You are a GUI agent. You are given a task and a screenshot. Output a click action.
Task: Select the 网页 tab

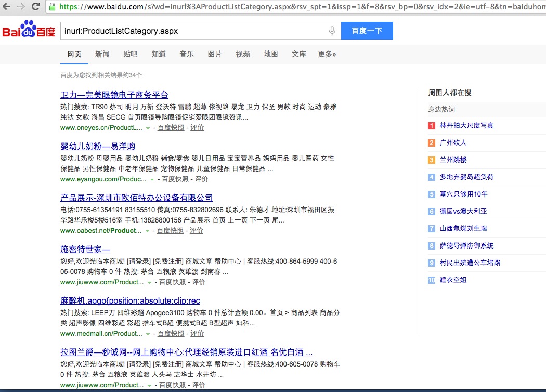[74, 54]
